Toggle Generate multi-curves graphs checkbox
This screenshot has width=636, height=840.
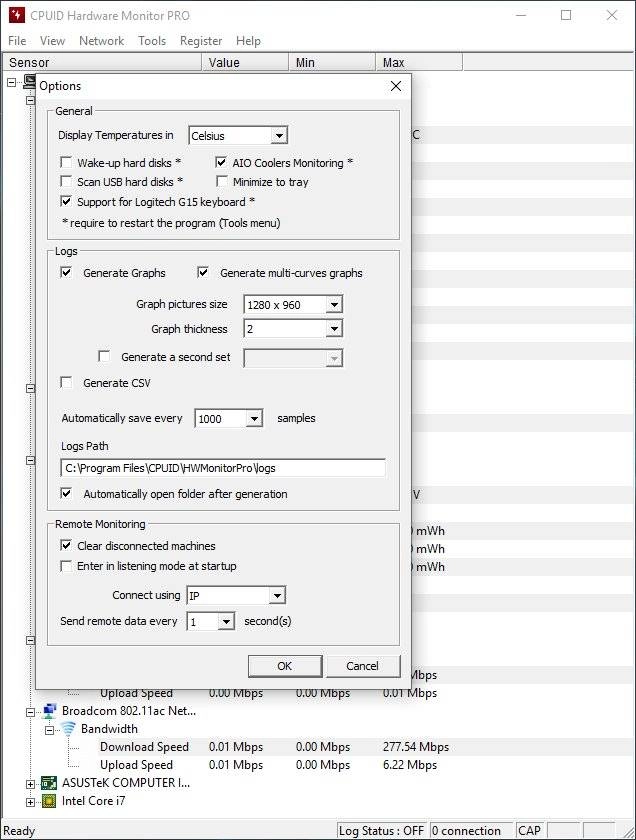pyautogui.click(x=203, y=272)
